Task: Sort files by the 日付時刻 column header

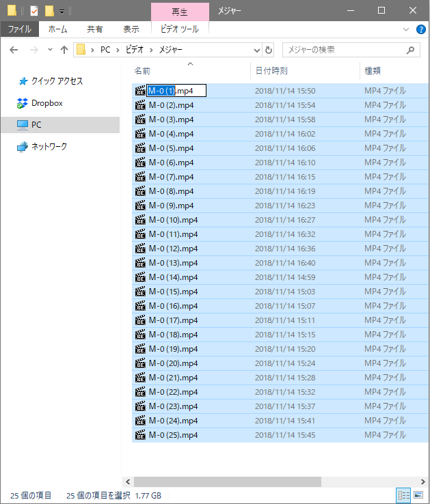Action: (x=271, y=70)
